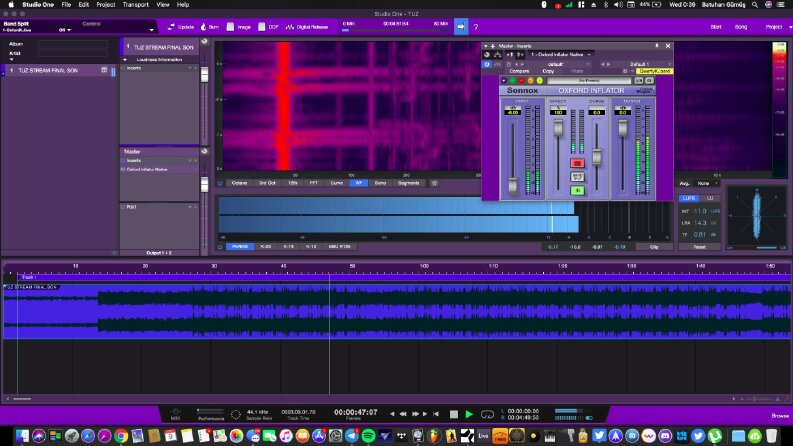Stop playback in the transport bar
793x446 pixels.
(x=454, y=414)
